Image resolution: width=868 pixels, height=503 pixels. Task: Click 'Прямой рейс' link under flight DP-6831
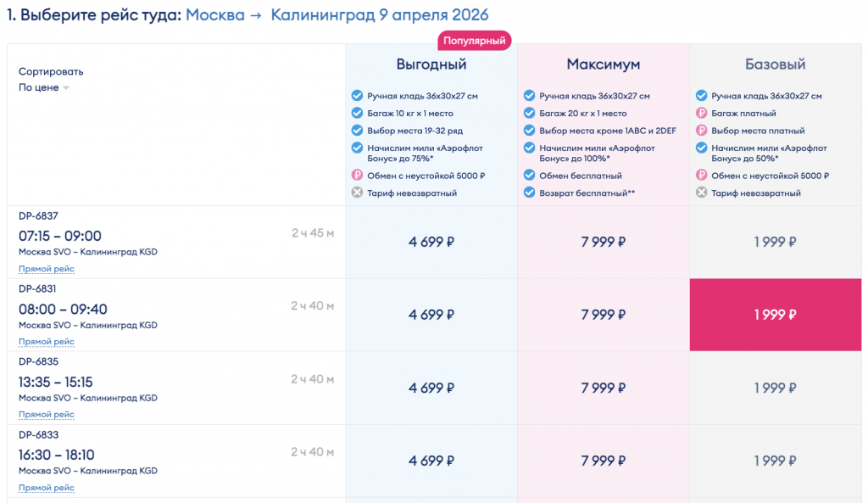(x=47, y=342)
